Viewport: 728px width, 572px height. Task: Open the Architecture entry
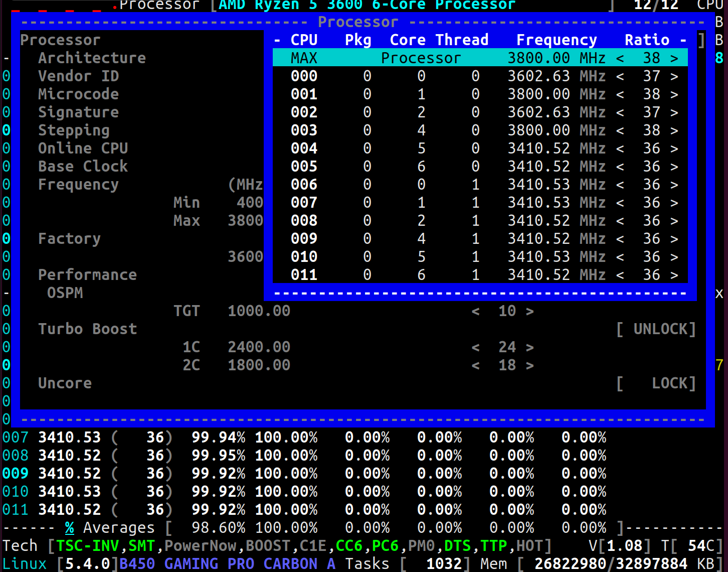click(92, 58)
